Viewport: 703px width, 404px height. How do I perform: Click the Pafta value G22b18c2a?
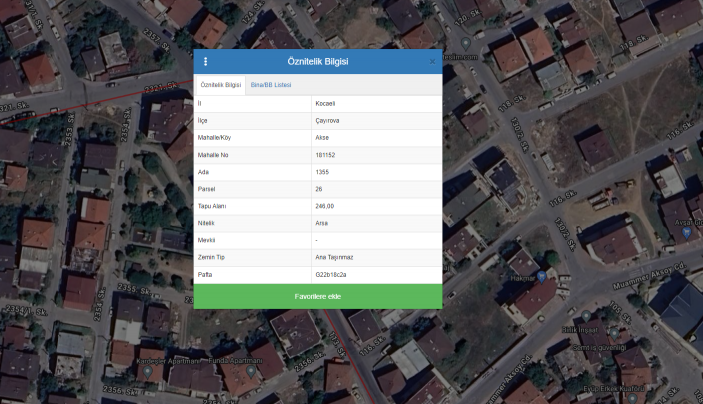[331, 273]
